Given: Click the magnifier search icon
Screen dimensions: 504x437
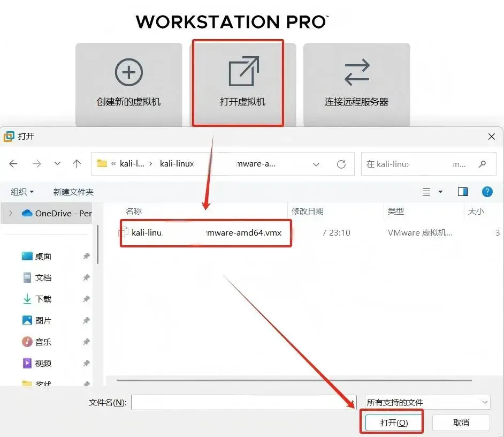Looking at the screenshot, I should [482, 164].
